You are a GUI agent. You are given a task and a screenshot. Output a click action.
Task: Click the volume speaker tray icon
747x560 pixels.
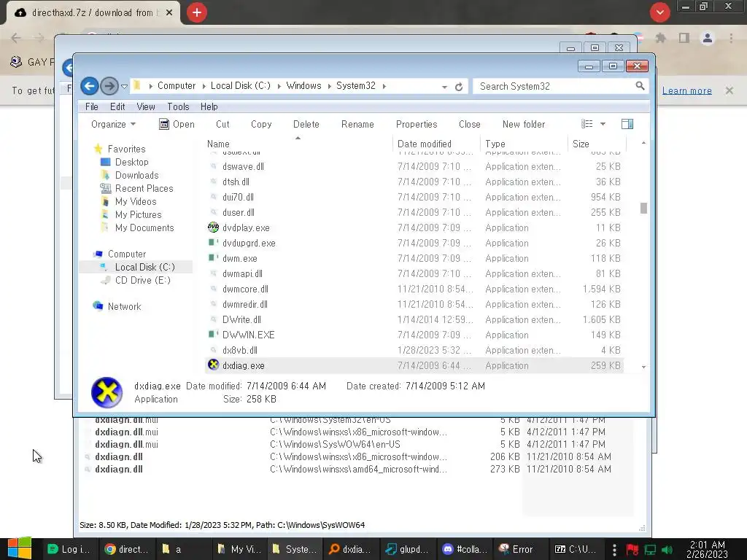667,550
